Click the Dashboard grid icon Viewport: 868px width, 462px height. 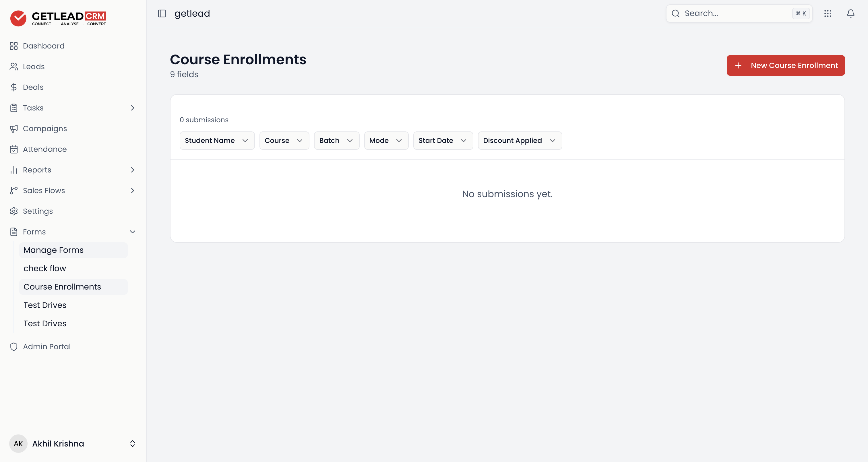pyautogui.click(x=14, y=46)
